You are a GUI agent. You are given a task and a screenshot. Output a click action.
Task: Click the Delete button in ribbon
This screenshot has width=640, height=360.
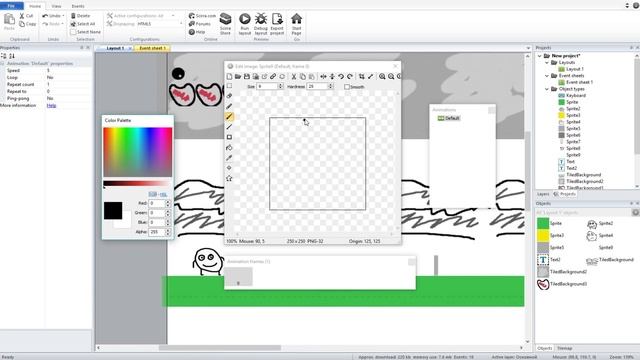tap(80, 16)
